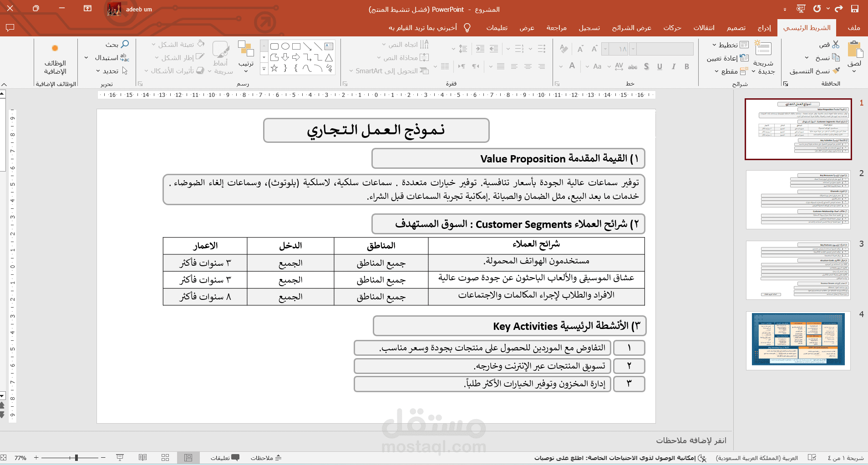Click the Copy (نسخ) icon

click(x=836, y=57)
